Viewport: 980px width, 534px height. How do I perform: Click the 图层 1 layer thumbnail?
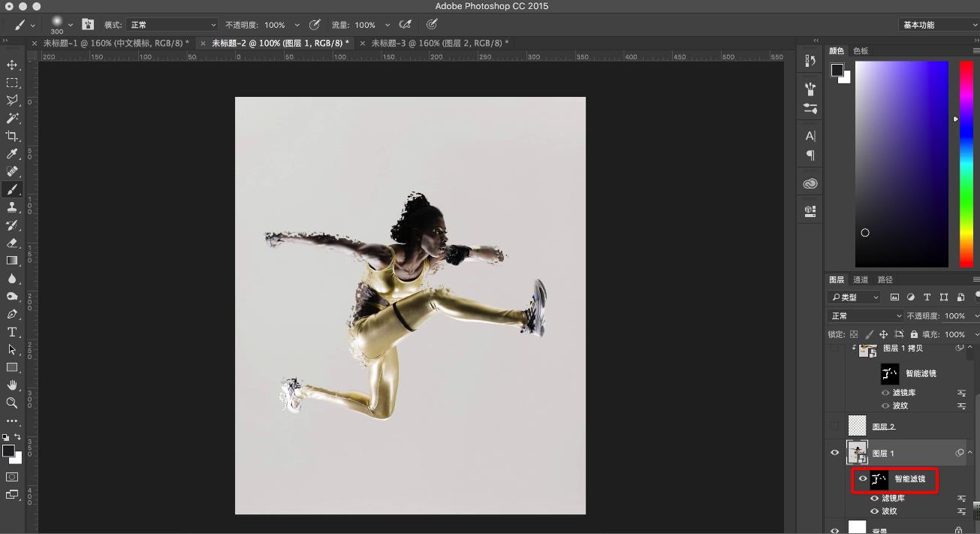(857, 453)
